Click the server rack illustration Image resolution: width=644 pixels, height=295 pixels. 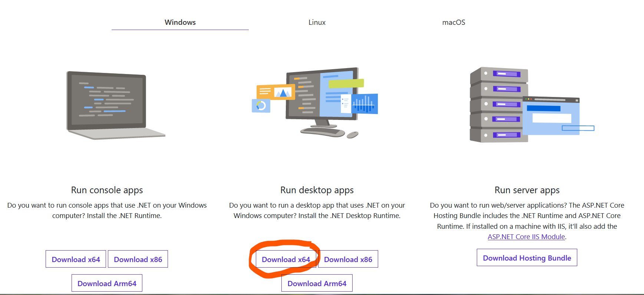(532, 105)
